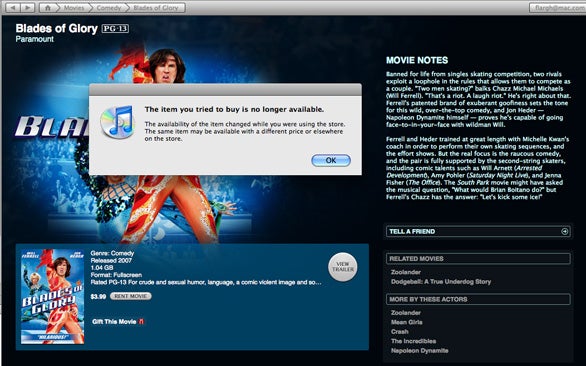Go back with the left arrow button
Viewport: 586px width, 366px height.
pyautogui.click(x=13, y=7)
